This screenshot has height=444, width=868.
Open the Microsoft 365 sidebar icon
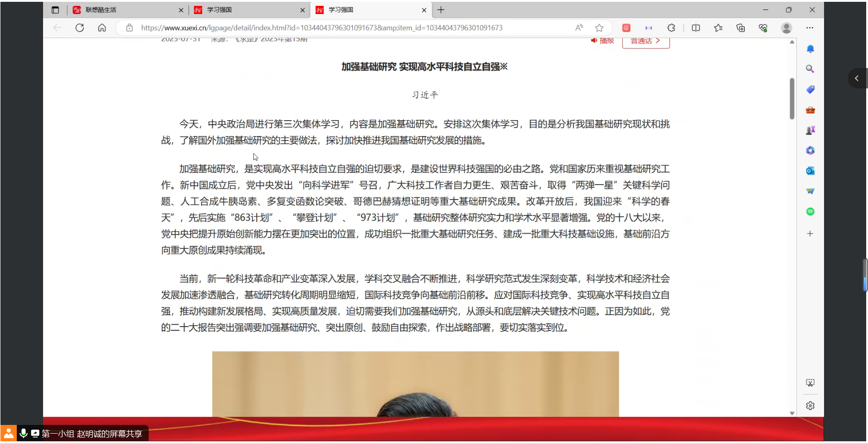(x=810, y=151)
